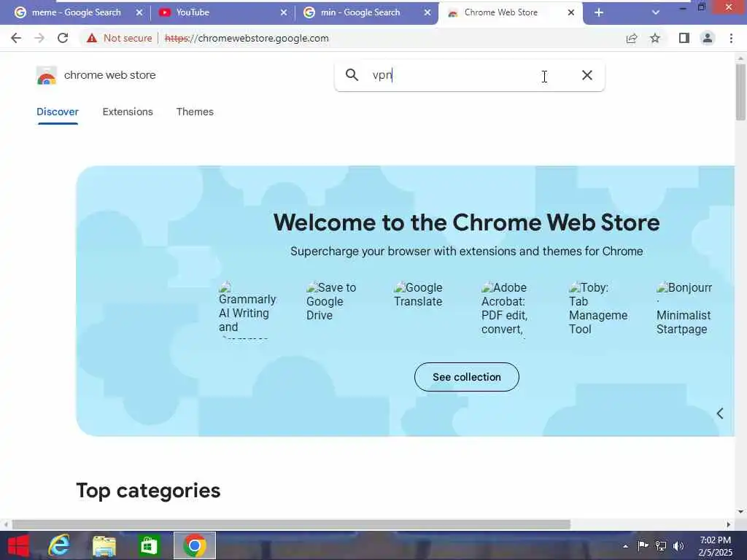Screen dimensions: 747x560
Task: Open the Not secure warning icon
Action: pyautogui.click(x=92, y=38)
